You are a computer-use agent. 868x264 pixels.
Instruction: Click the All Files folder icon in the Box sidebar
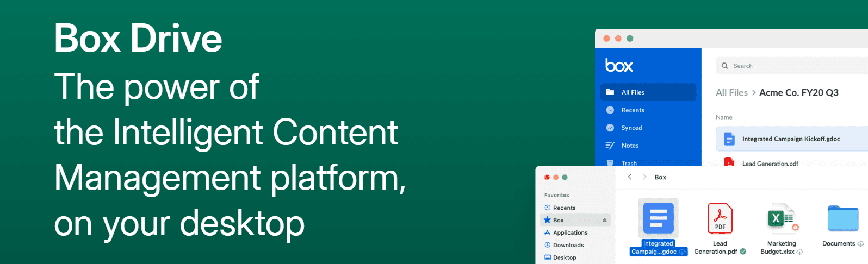[610, 92]
